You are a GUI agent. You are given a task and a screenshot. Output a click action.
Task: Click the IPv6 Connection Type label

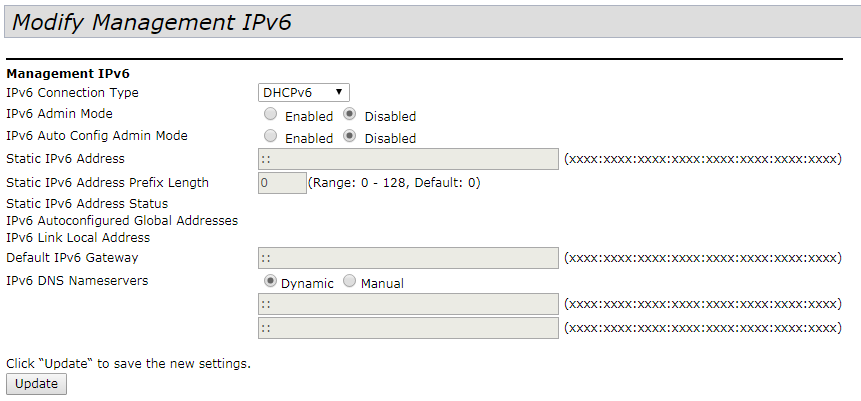click(x=73, y=93)
